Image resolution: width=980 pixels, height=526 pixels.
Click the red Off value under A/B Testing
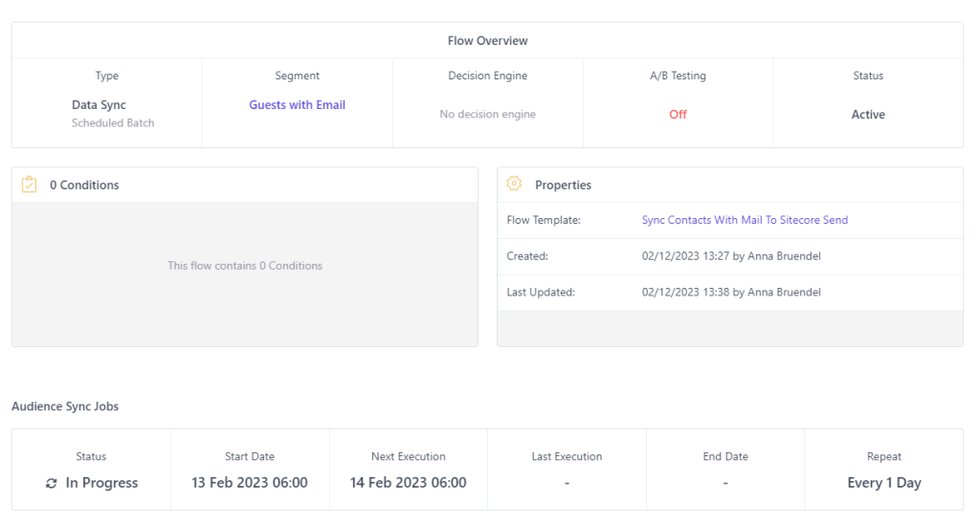678,115
